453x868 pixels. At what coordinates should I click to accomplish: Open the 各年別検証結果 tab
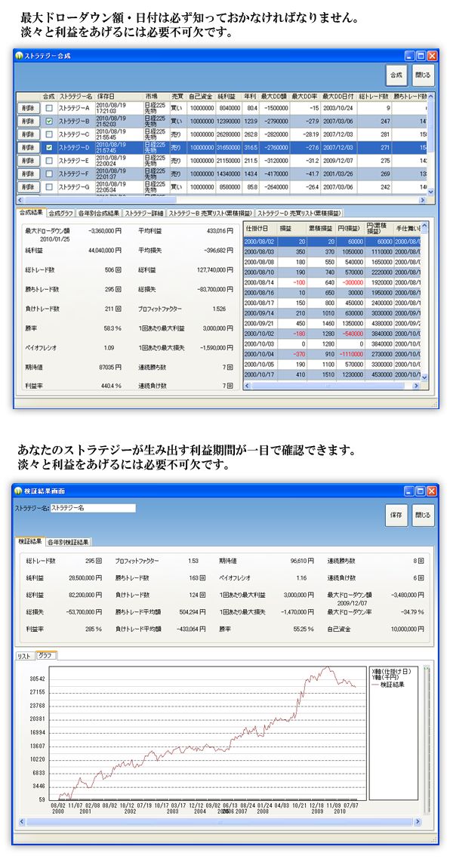69,542
